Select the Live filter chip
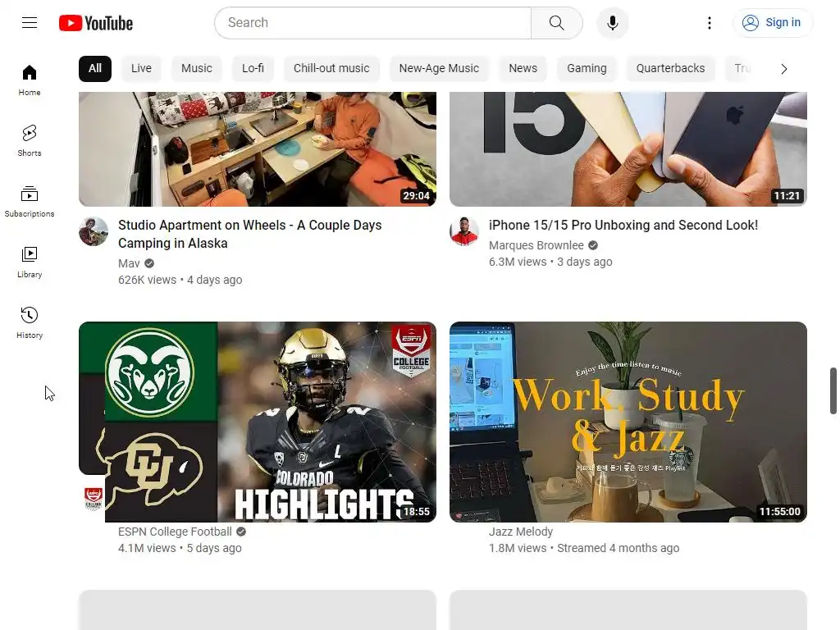This screenshot has width=840, height=630. click(x=141, y=69)
